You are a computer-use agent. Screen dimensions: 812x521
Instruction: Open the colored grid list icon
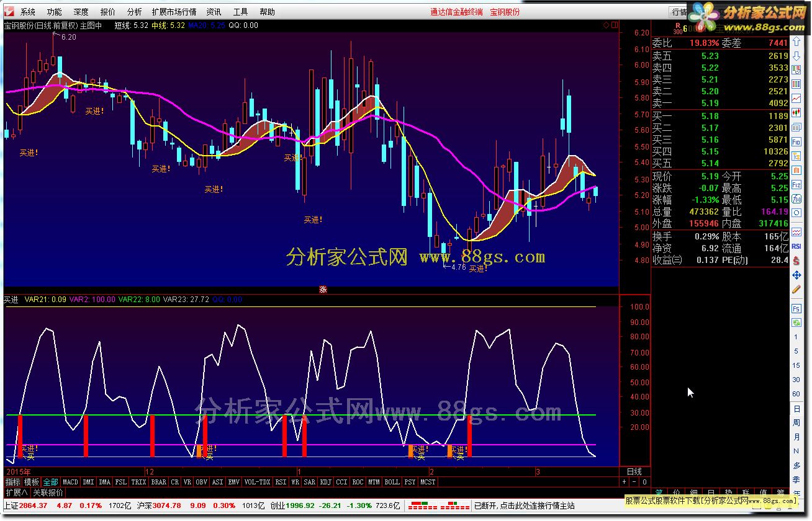pyautogui.click(x=796, y=84)
